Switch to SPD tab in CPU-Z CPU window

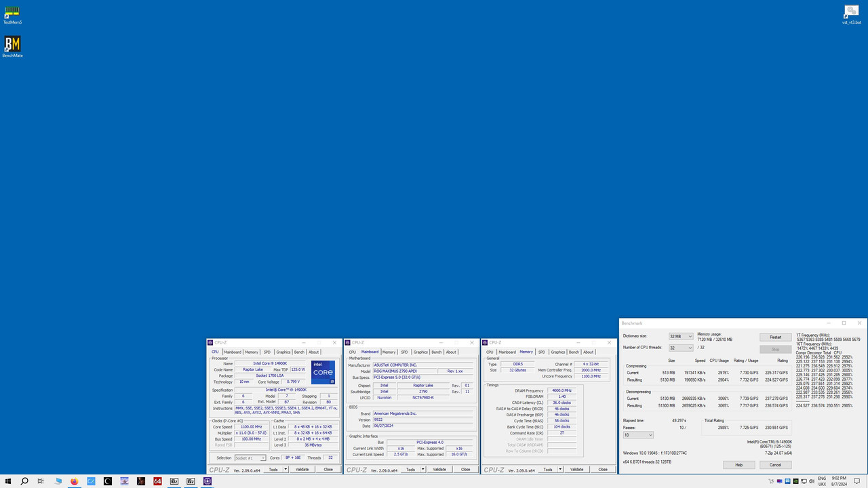click(x=267, y=352)
